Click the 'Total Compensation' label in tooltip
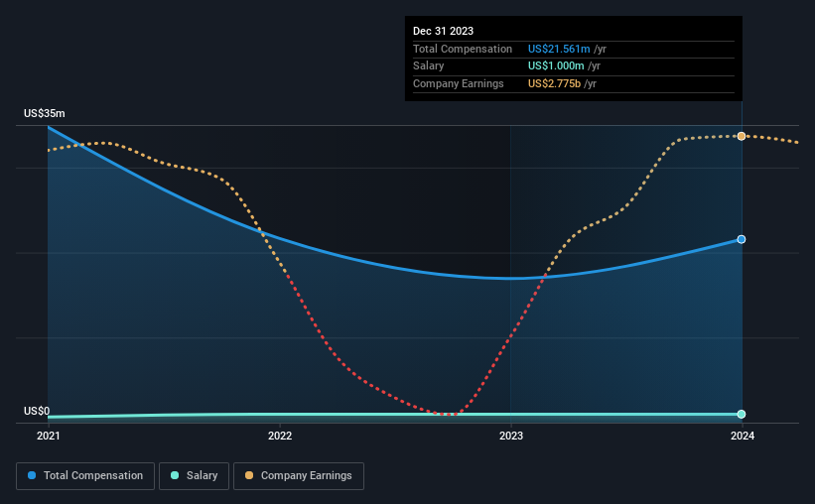Image resolution: width=815 pixels, height=504 pixels. click(463, 49)
